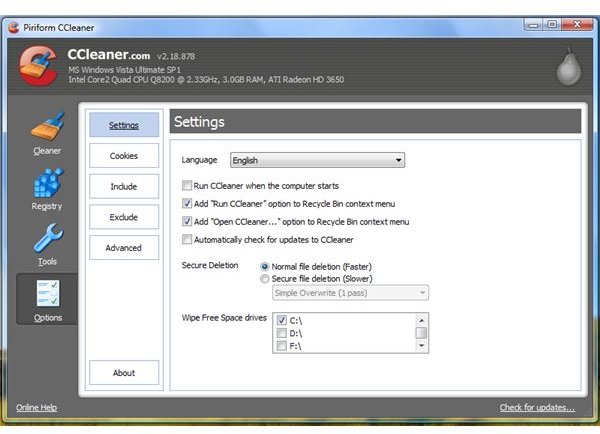The height and width of the screenshot is (434, 600).
Task: Click the pear icon in header
Action: point(569,67)
